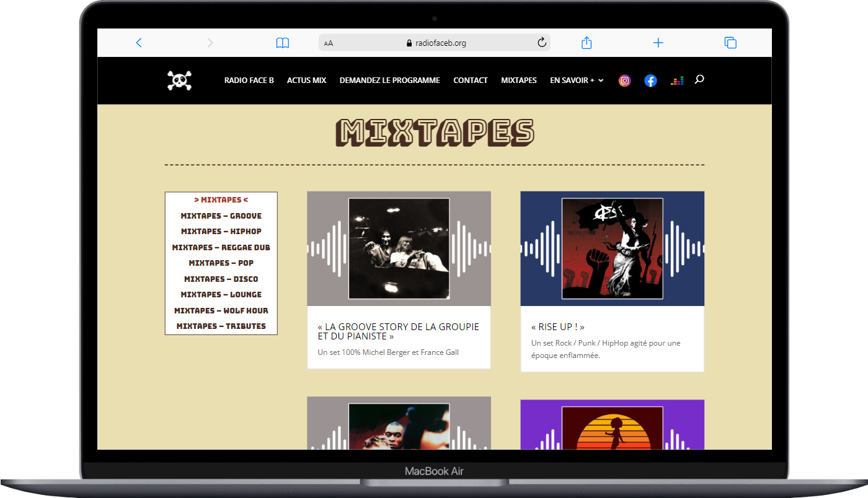Show Safari tab overview icon
The height and width of the screenshot is (498, 868).
(730, 43)
